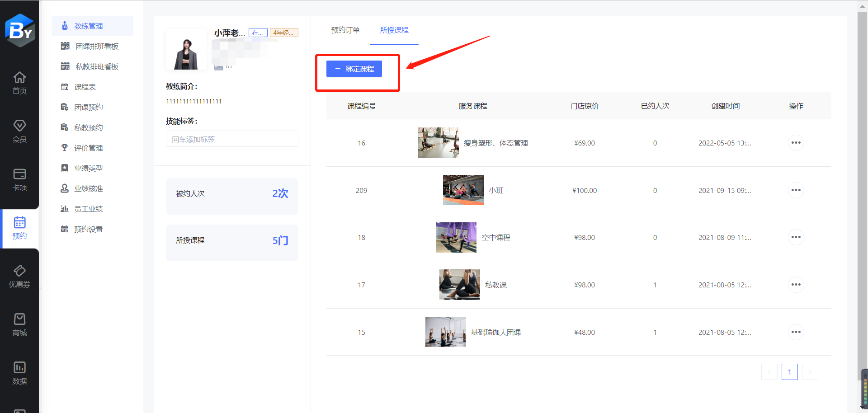The height and width of the screenshot is (413, 868).
Task: Switch to the 预约订单 tab
Action: (345, 30)
